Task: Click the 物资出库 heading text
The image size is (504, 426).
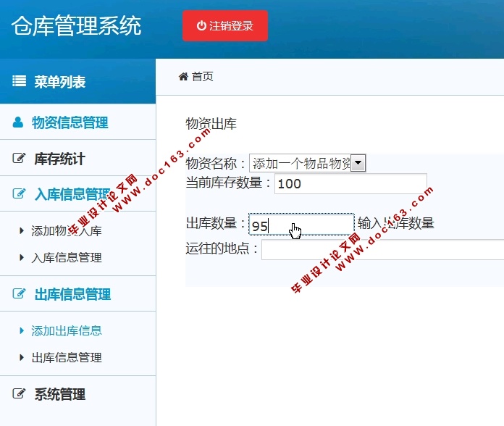Action: click(211, 124)
